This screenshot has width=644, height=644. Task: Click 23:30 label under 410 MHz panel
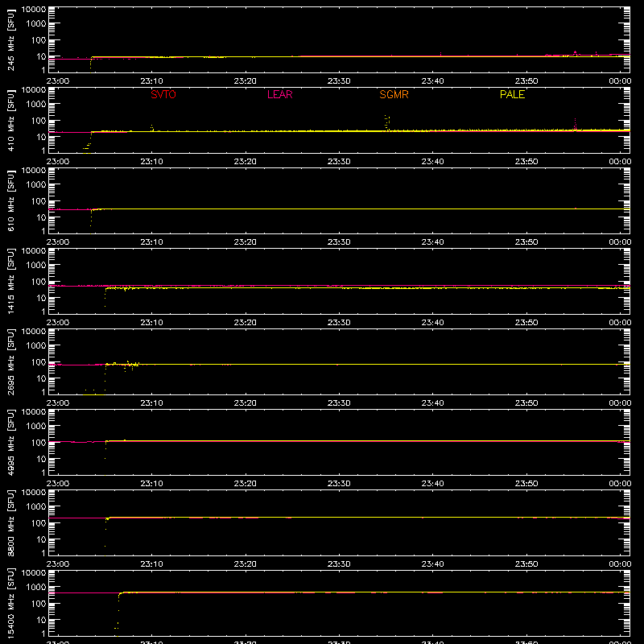pyautogui.click(x=339, y=162)
